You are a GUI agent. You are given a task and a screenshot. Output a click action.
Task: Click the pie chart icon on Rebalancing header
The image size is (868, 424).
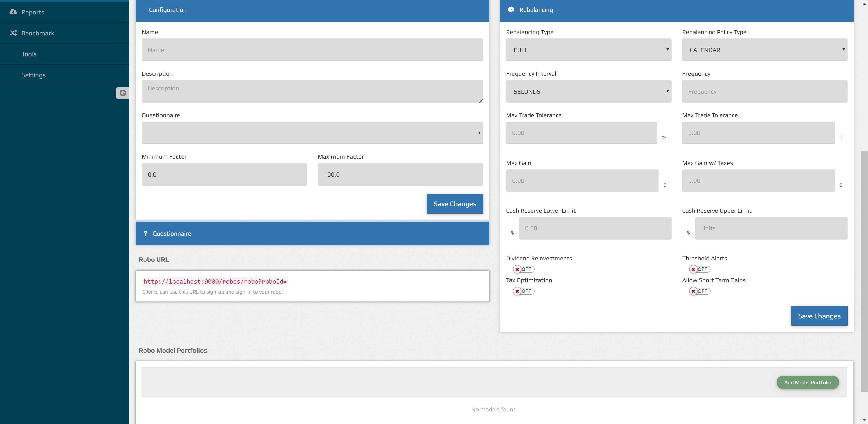tap(511, 9)
